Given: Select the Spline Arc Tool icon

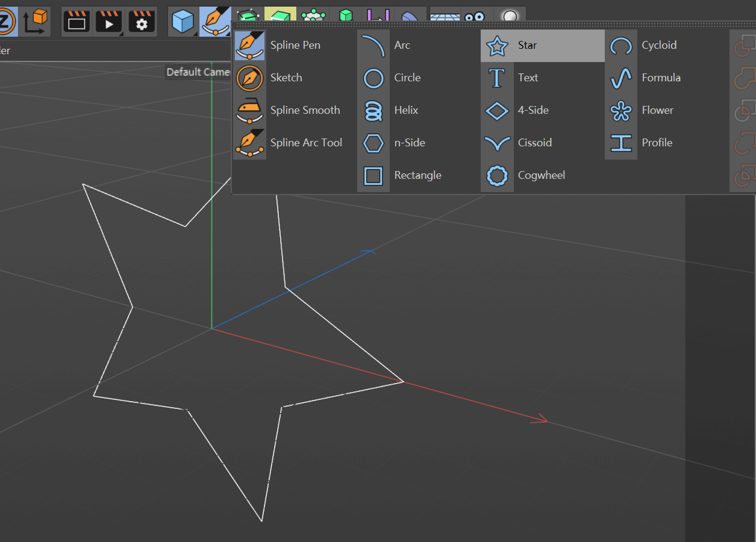Looking at the screenshot, I should [249, 143].
